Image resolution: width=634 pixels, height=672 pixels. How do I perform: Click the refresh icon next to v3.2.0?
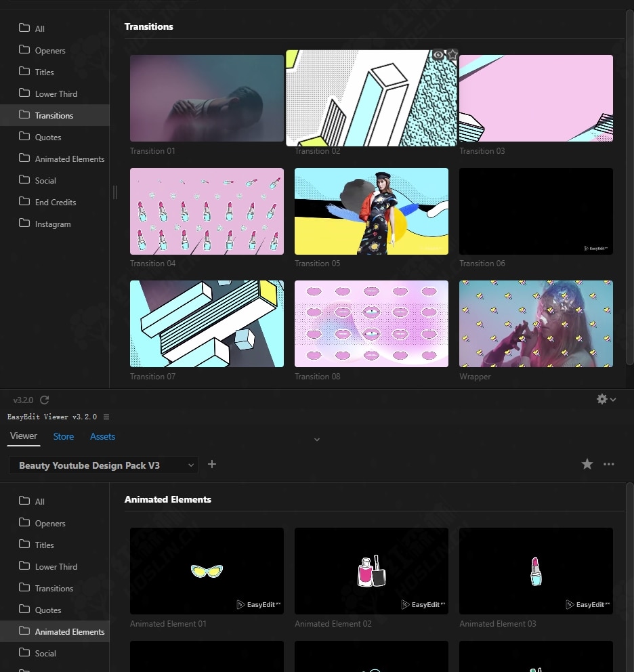tap(45, 400)
